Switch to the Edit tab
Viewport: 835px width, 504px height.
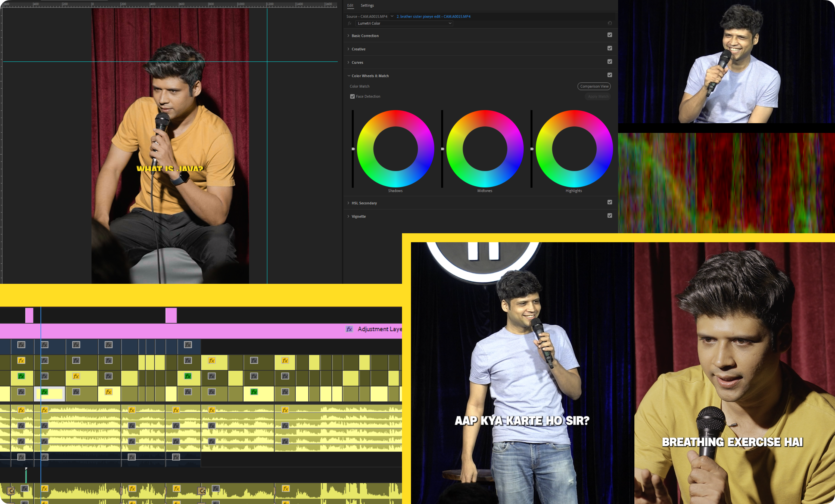tap(350, 5)
